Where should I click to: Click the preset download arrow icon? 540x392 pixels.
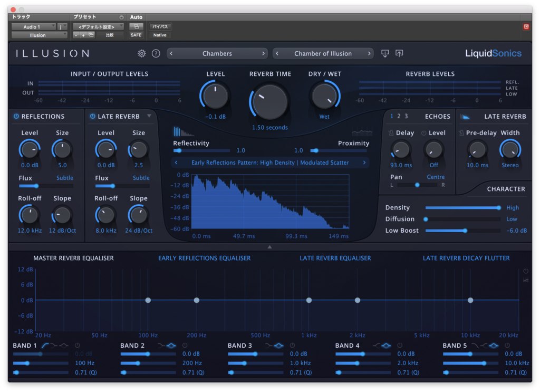[x=385, y=53]
